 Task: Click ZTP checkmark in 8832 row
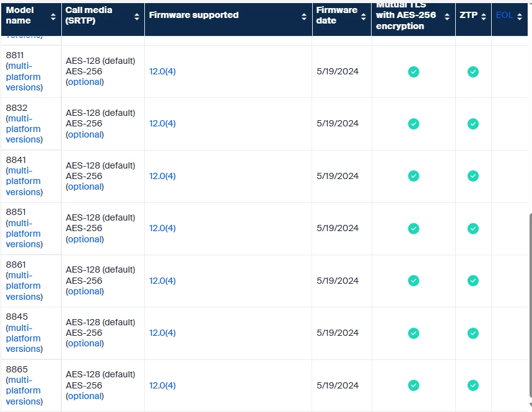point(473,124)
